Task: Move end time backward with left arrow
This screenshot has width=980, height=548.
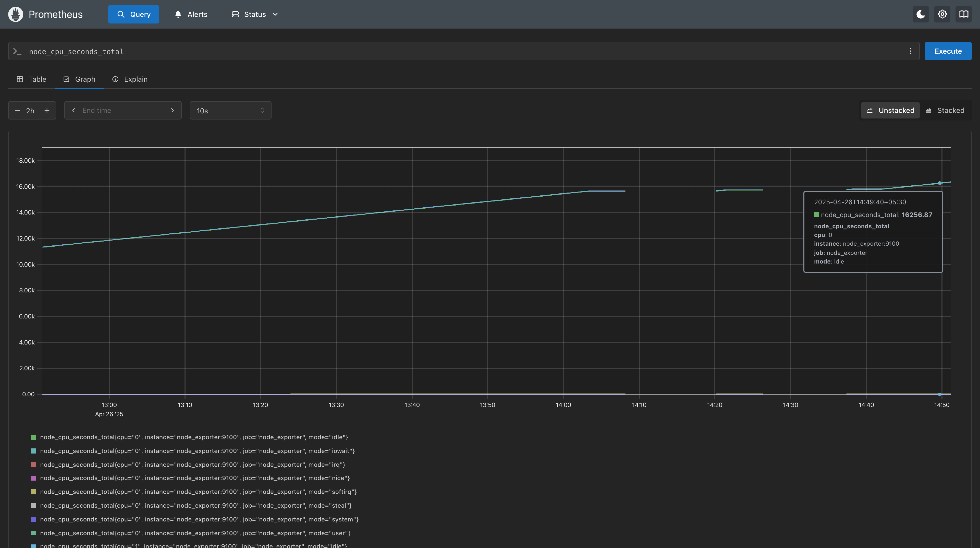Action: click(73, 110)
